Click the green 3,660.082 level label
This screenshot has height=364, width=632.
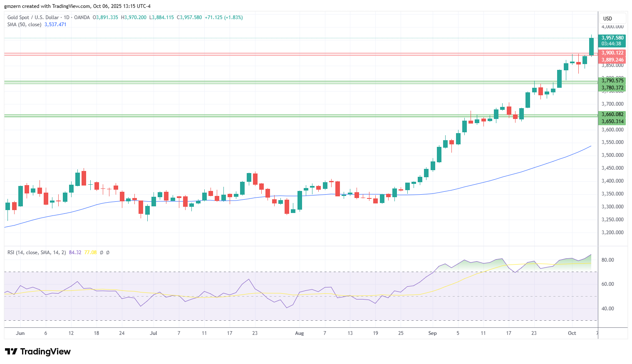click(x=612, y=114)
